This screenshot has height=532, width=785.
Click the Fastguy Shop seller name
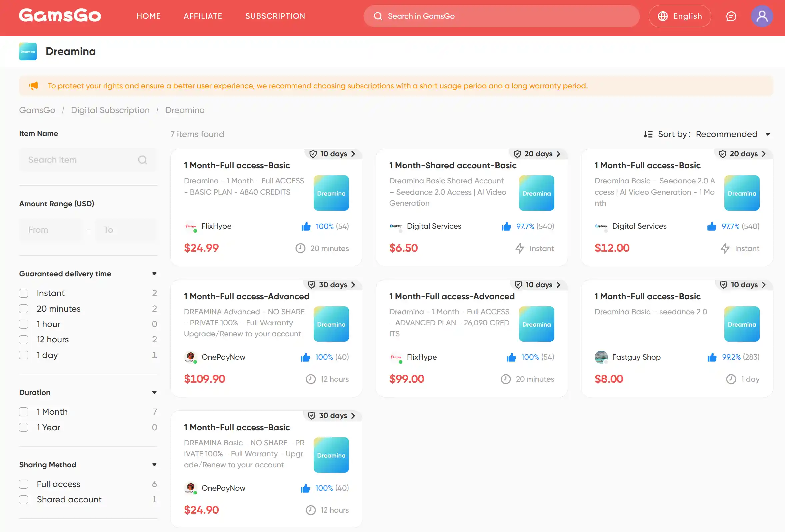636,357
